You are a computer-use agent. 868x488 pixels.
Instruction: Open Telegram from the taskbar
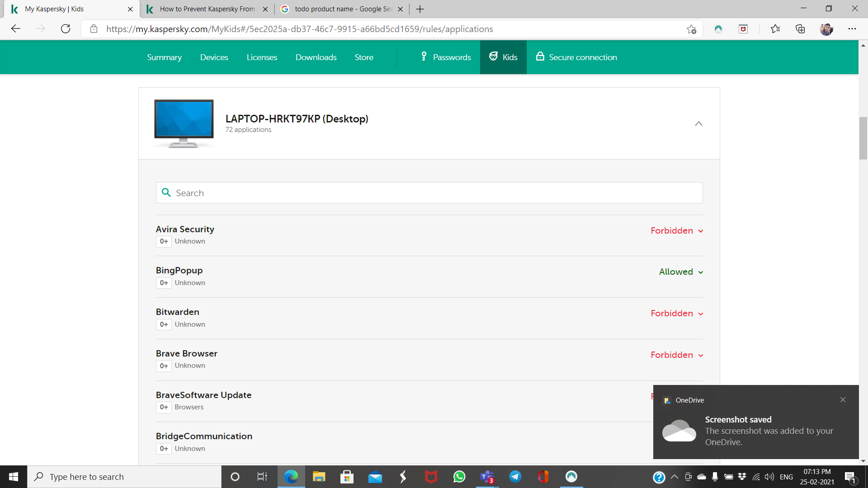(515, 477)
